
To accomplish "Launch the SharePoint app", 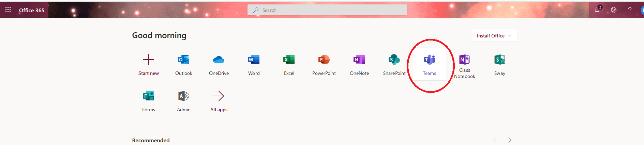I will click(x=394, y=65).
